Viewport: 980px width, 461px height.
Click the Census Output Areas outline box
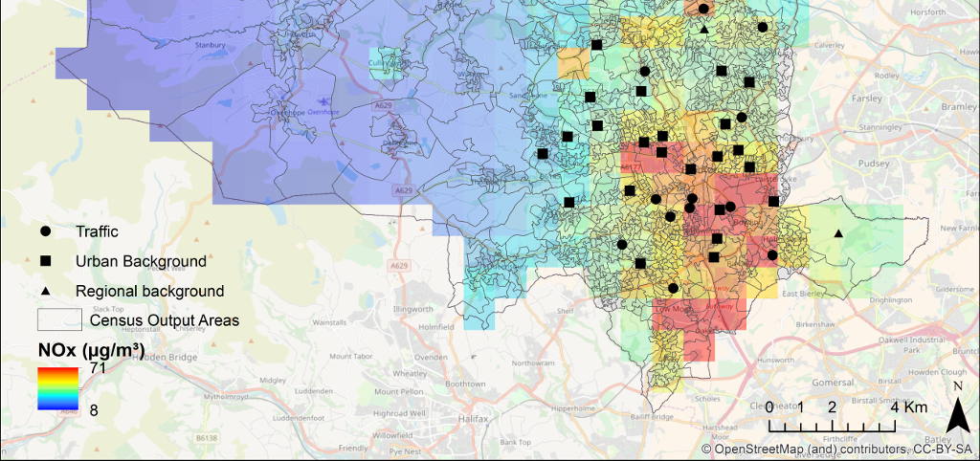click(56, 319)
